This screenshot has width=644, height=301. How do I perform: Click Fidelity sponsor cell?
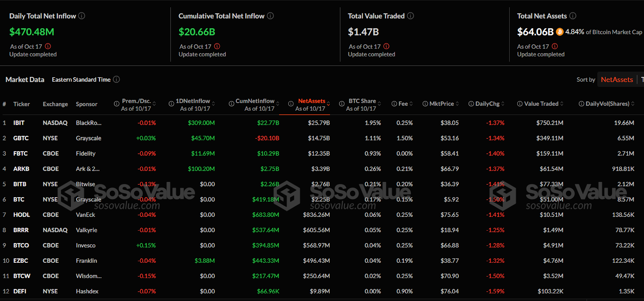86,153
